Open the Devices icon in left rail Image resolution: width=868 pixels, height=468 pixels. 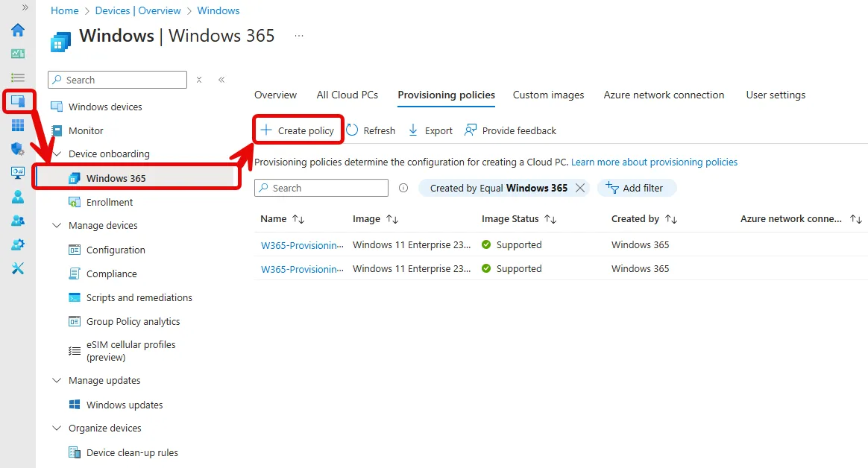[x=18, y=101]
